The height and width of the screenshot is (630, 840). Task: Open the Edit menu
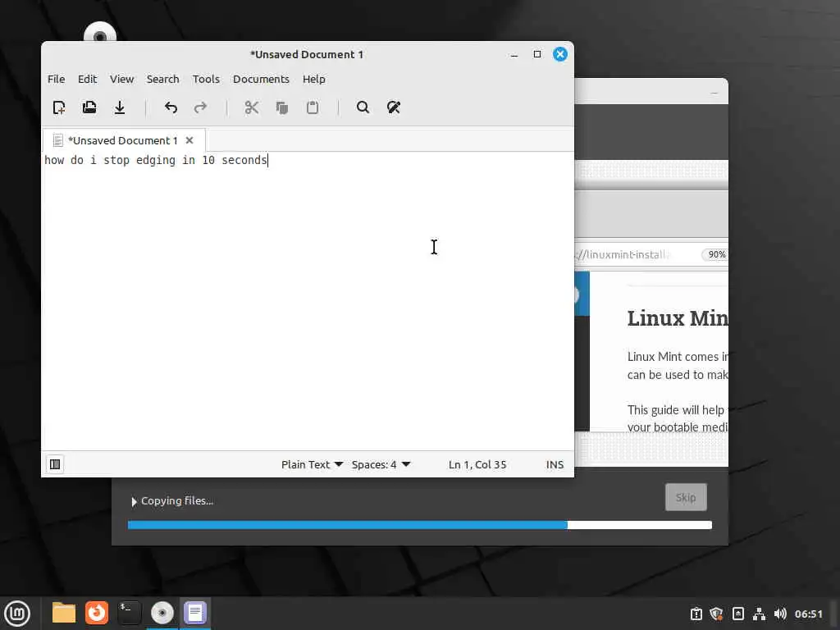[87, 80]
